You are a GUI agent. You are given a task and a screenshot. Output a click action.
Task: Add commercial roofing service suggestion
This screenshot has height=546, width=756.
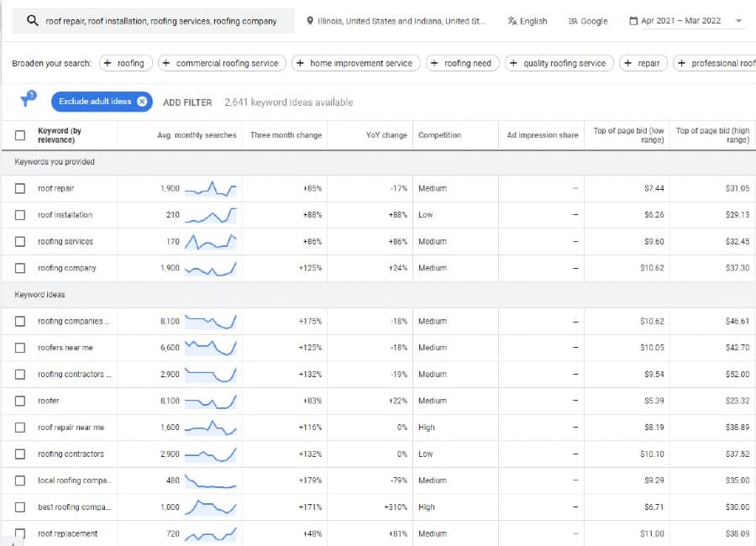click(x=222, y=63)
